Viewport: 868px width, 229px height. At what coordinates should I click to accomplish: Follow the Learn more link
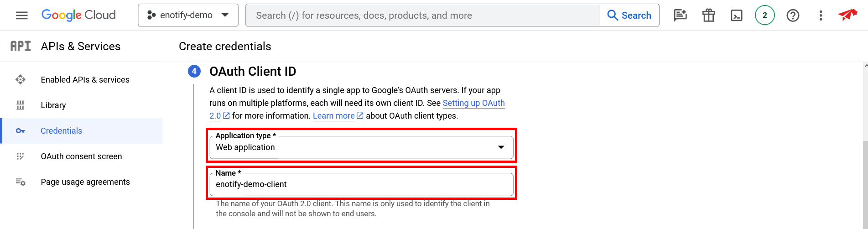pyautogui.click(x=334, y=116)
